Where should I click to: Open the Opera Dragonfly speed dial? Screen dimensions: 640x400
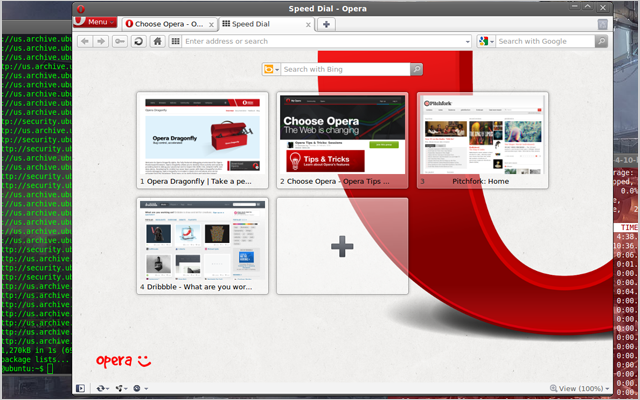click(x=202, y=140)
